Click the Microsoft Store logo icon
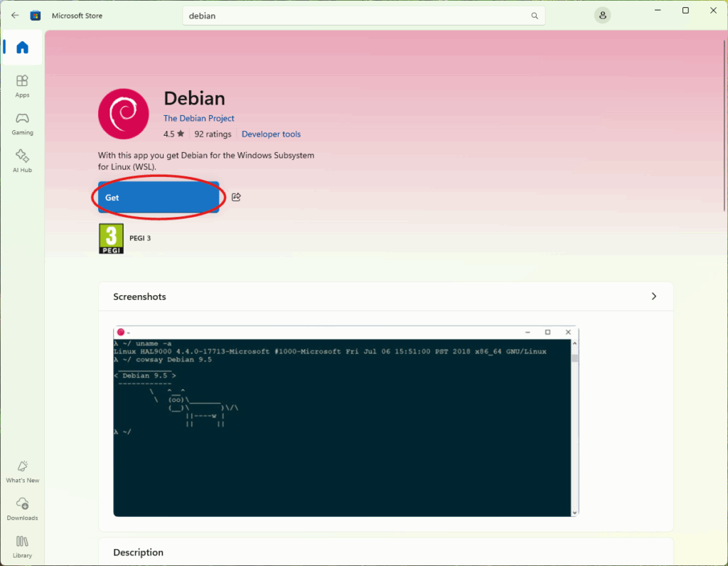 coord(36,16)
